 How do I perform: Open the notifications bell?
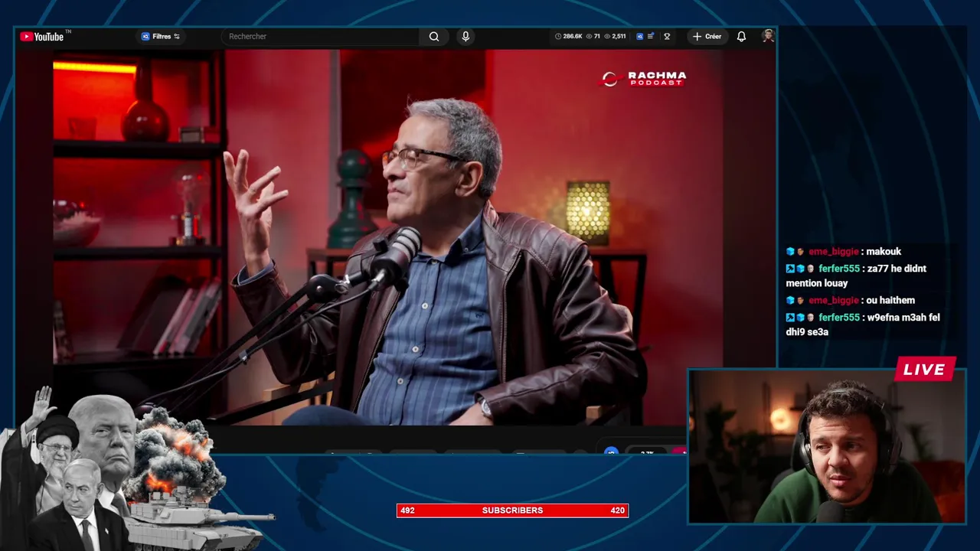741,36
